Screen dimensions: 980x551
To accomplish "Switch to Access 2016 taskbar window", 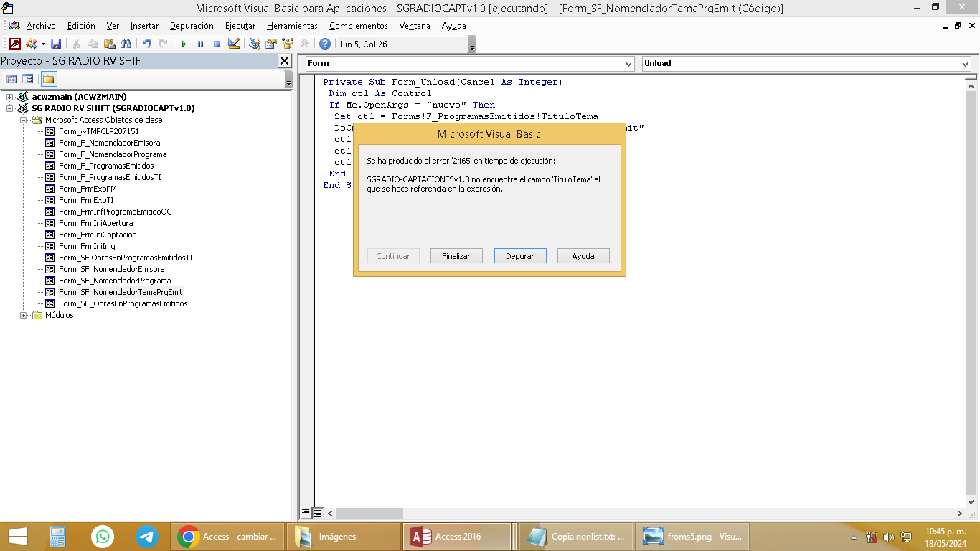I will tap(458, 537).
